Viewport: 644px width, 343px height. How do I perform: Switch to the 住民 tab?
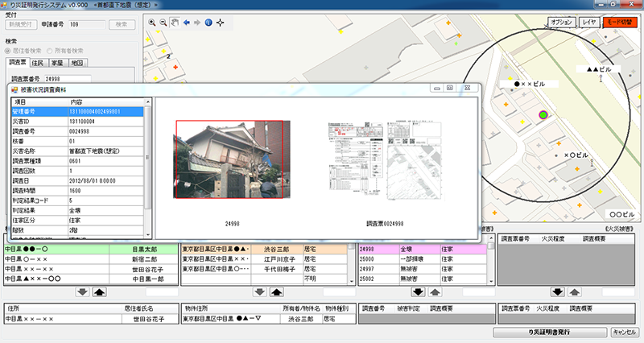pyautogui.click(x=37, y=63)
